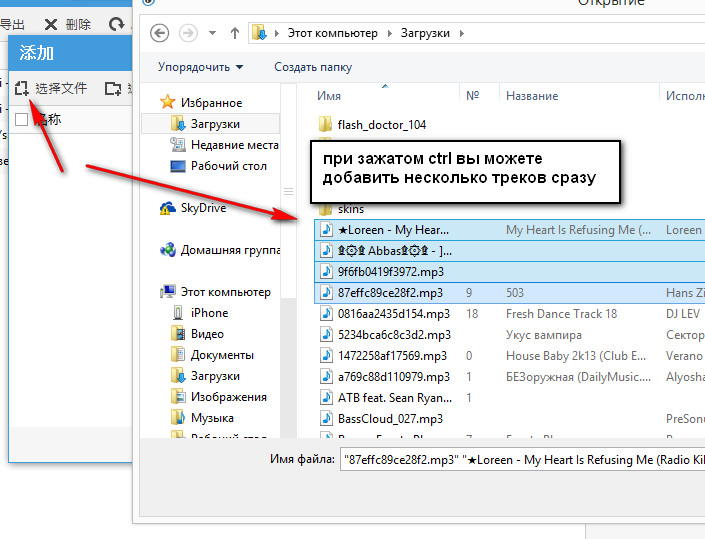Sort by the Название column header

pyautogui.click(x=531, y=96)
